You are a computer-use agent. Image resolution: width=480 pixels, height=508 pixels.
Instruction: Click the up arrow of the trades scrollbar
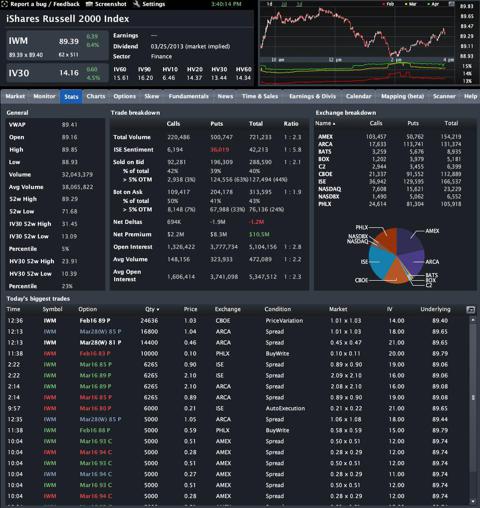tap(473, 319)
